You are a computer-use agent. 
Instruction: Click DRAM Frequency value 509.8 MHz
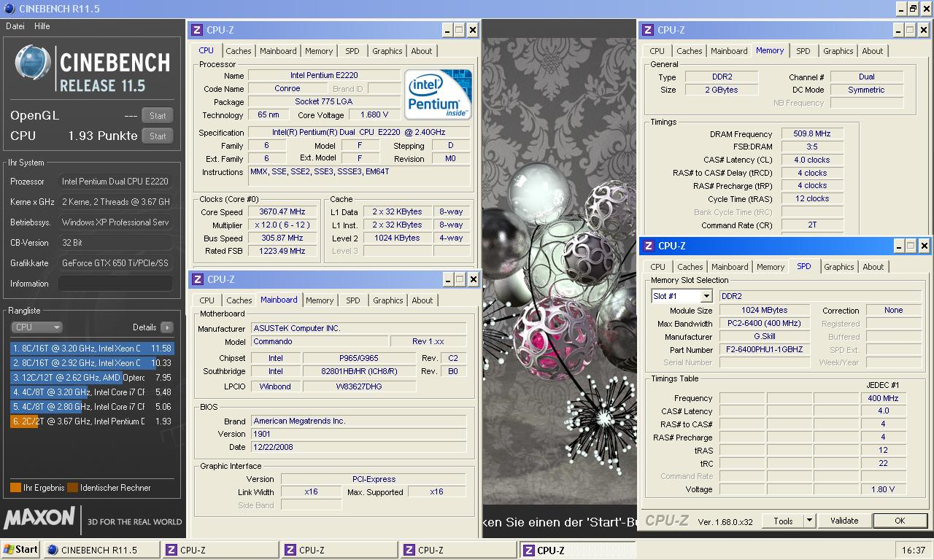coord(812,134)
